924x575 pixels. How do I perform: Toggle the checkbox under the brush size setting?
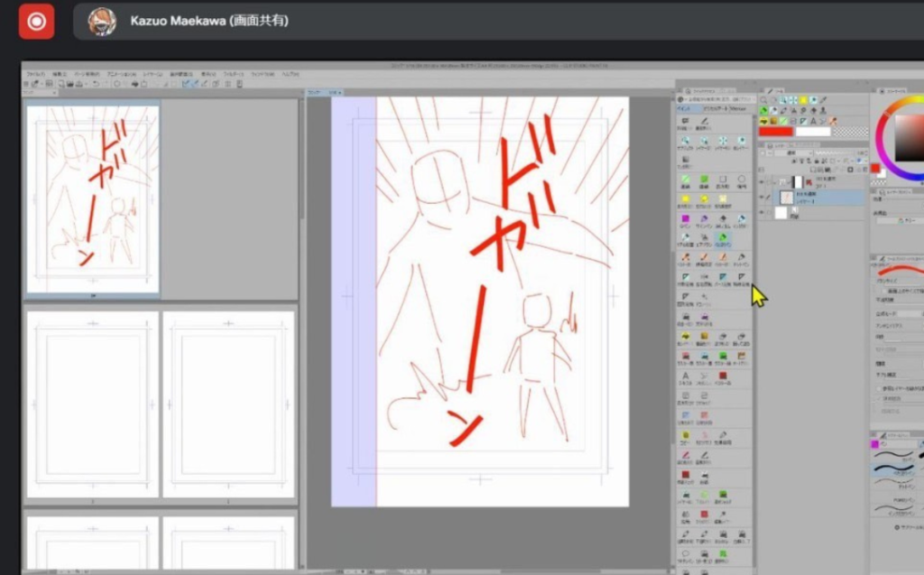[884, 291]
